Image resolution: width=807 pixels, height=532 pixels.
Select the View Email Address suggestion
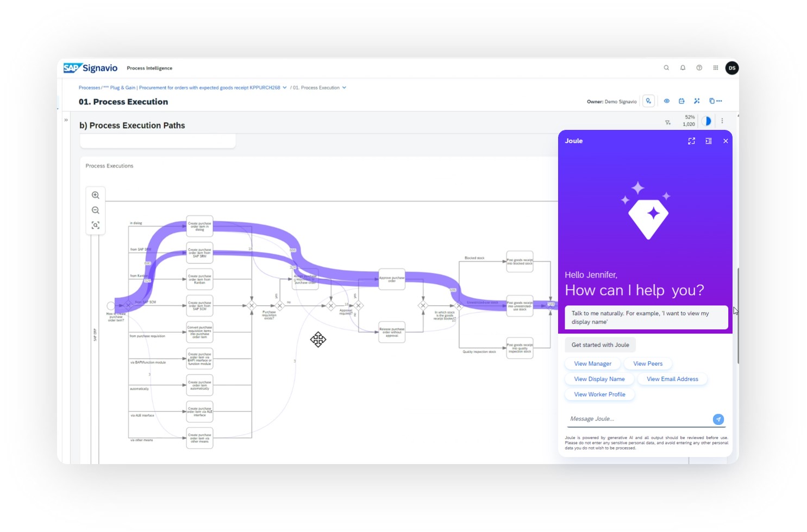coord(672,379)
